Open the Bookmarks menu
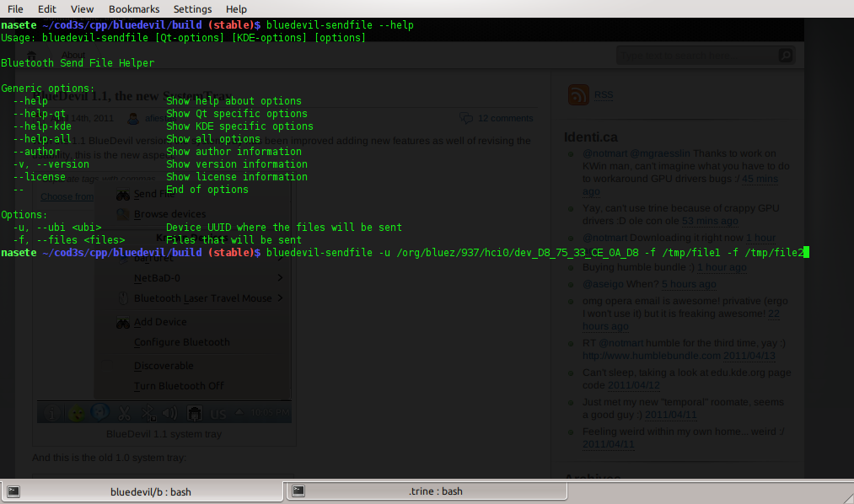The image size is (854, 504). click(134, 9)
